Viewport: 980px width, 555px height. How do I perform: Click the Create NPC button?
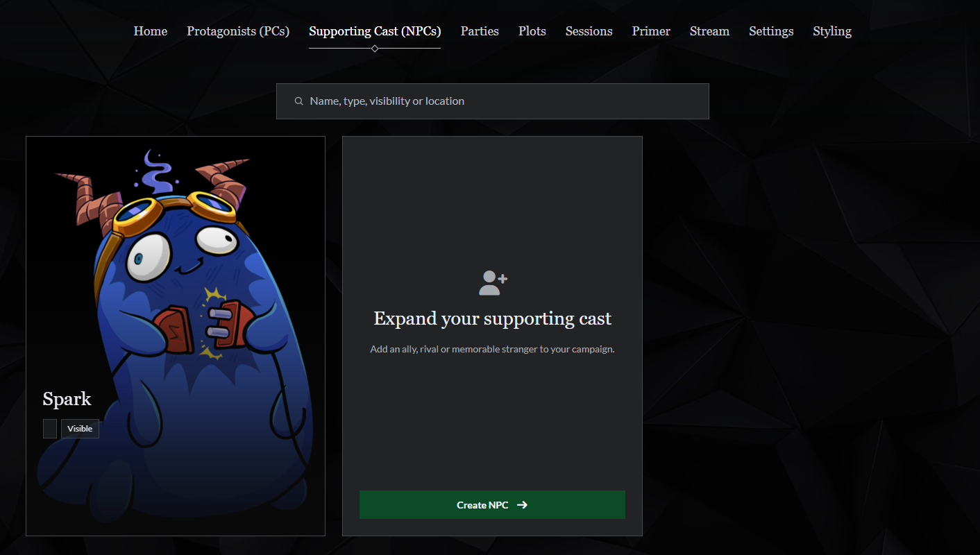coord(492,505)
